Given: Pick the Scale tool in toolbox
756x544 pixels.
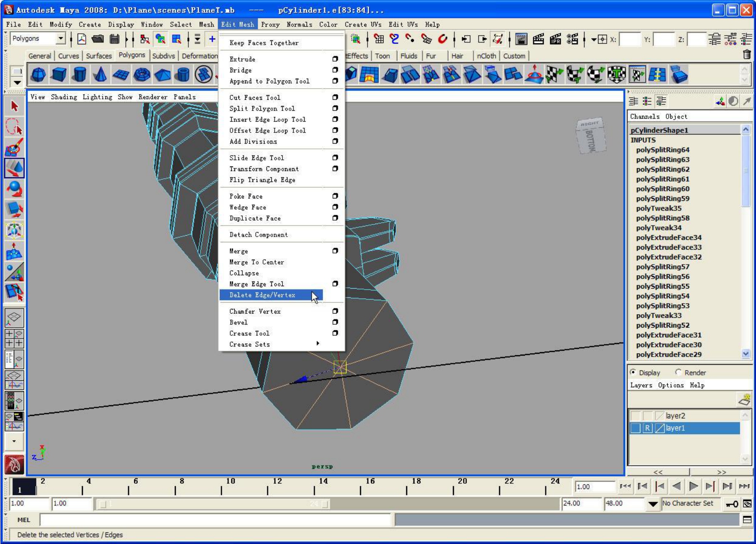Looking at the screenshot, I should click(14, 210).
